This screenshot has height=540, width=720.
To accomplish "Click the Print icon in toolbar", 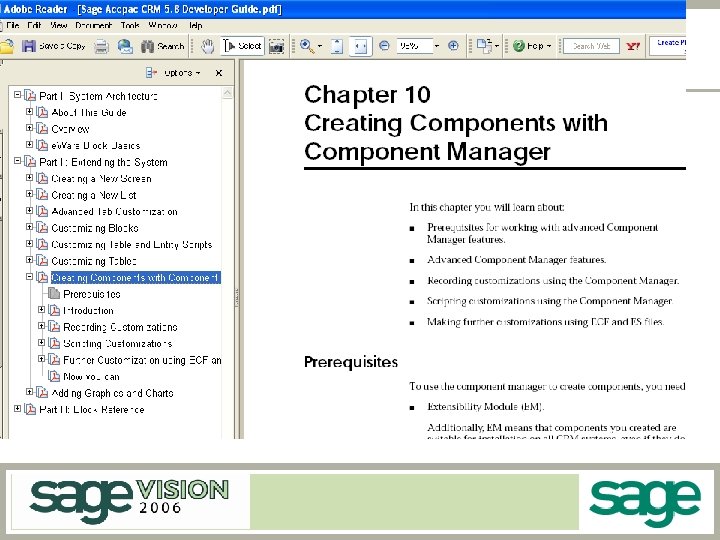I will [x=101, y=46].
